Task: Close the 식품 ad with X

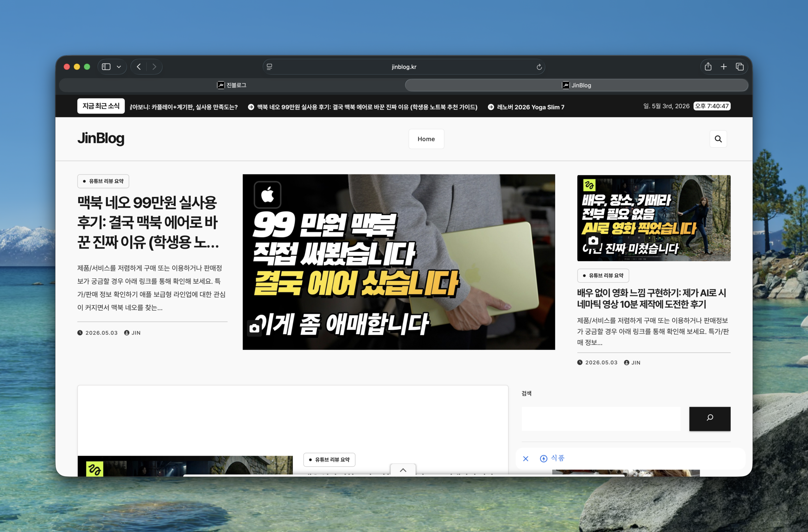Action: (x=526, y=459)
